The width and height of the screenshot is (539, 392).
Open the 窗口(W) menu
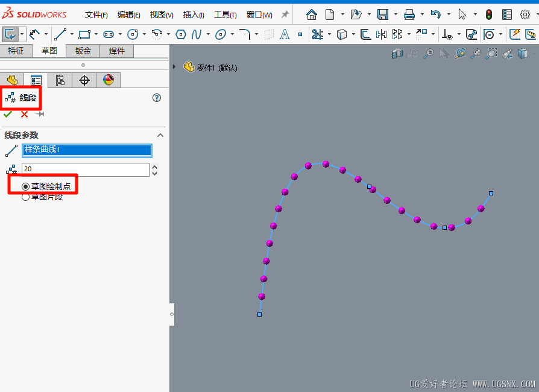click(x=259, y=15)
